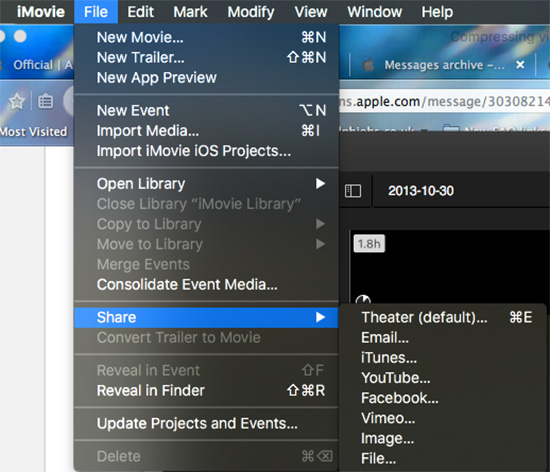The height and width of the screenshot is (472, 550).
Task: Choose Consolidate Event Media…
Action: click(206, 284)
